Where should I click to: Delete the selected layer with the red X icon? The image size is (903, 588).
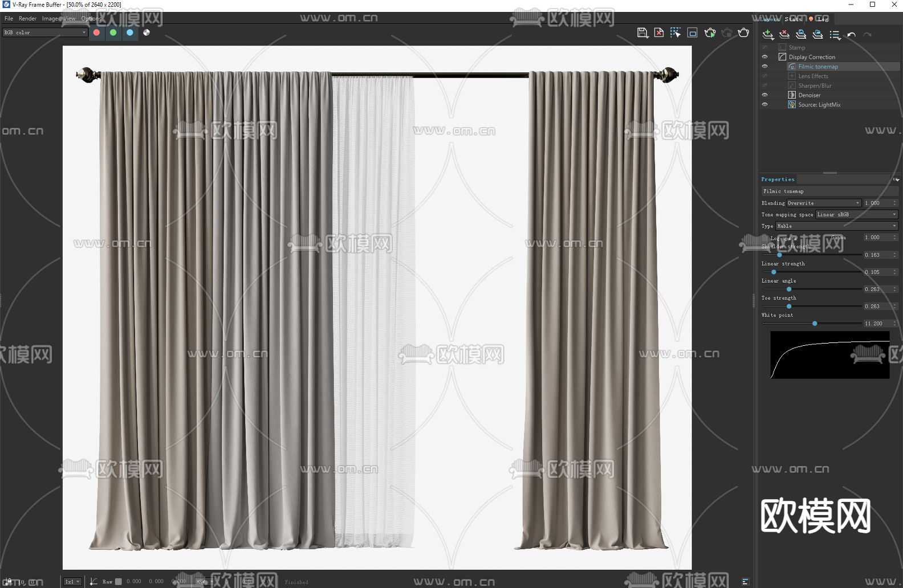[784, 35]
